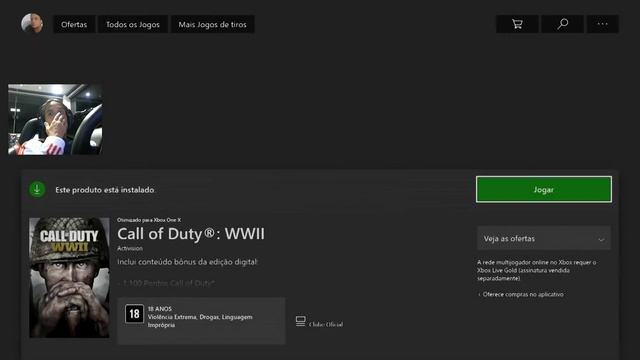This screenshot has width=640, height=360.
Task: Click 'Inclui conteúdo bônus da edição digital' text
Action: [187, 262]
